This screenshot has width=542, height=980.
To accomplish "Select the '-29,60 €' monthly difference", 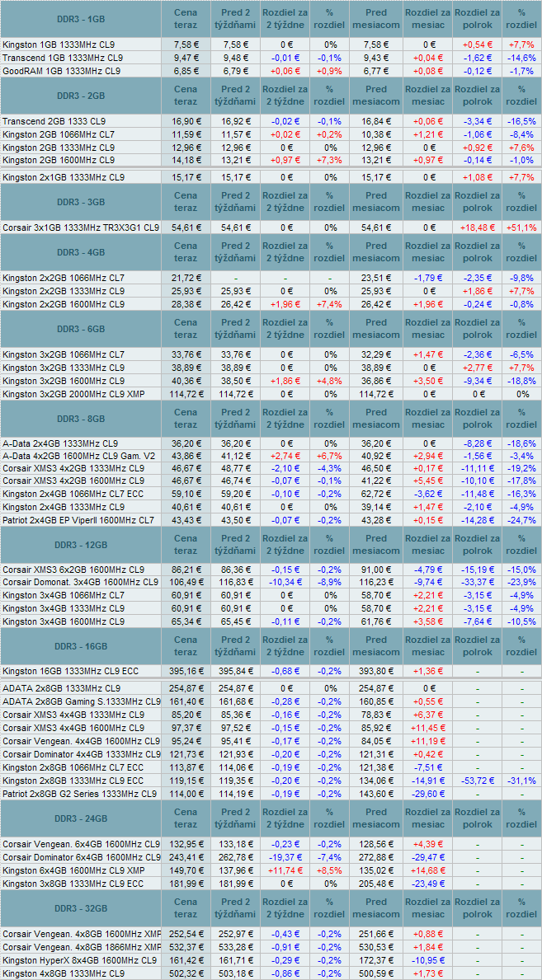I will [428, 794].
